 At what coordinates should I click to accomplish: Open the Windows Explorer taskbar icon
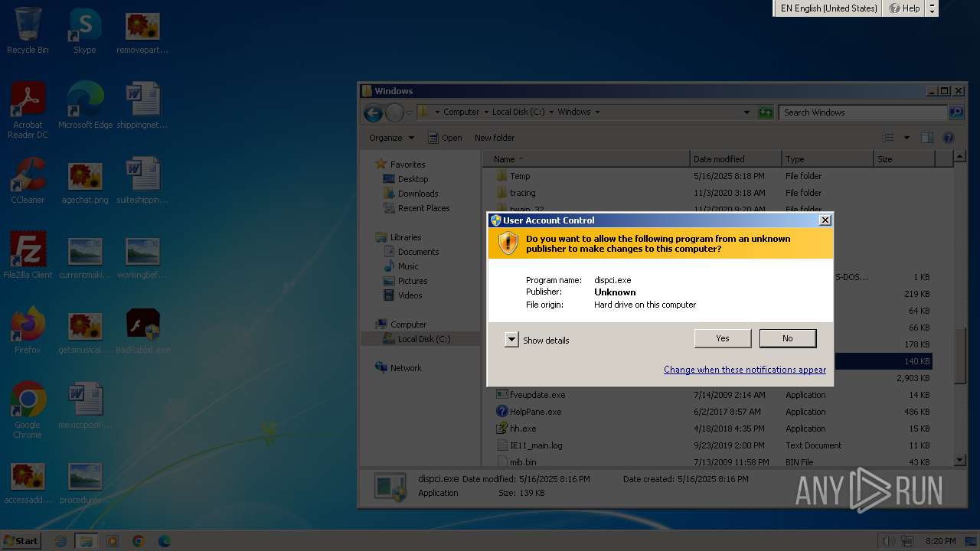87,541
